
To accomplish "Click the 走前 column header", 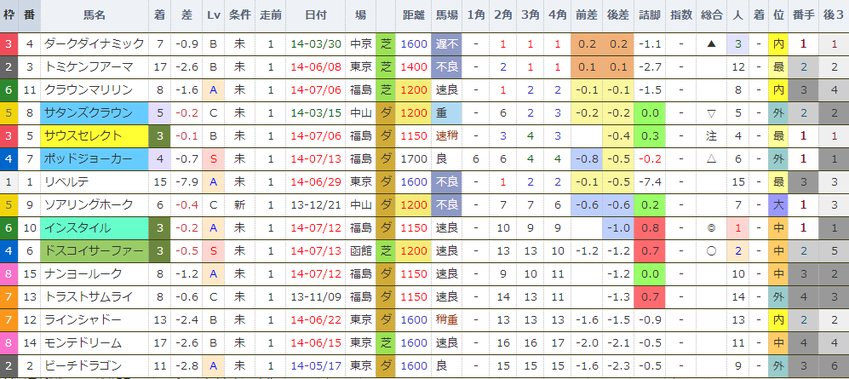I will point(271,15).
